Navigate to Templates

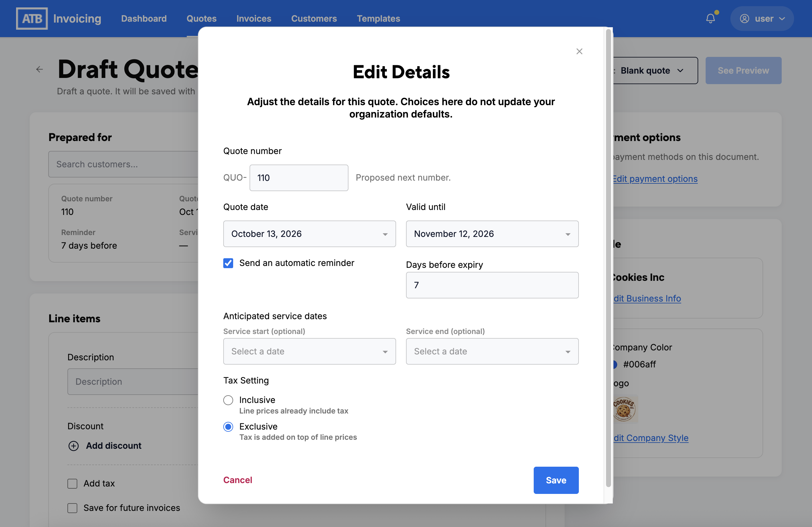point(378,19)
